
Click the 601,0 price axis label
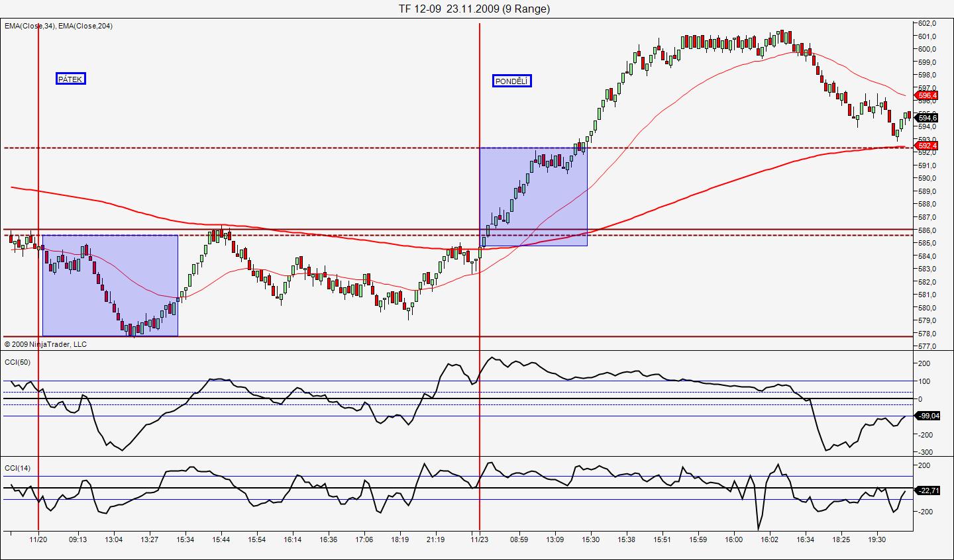tap(927, 36)
